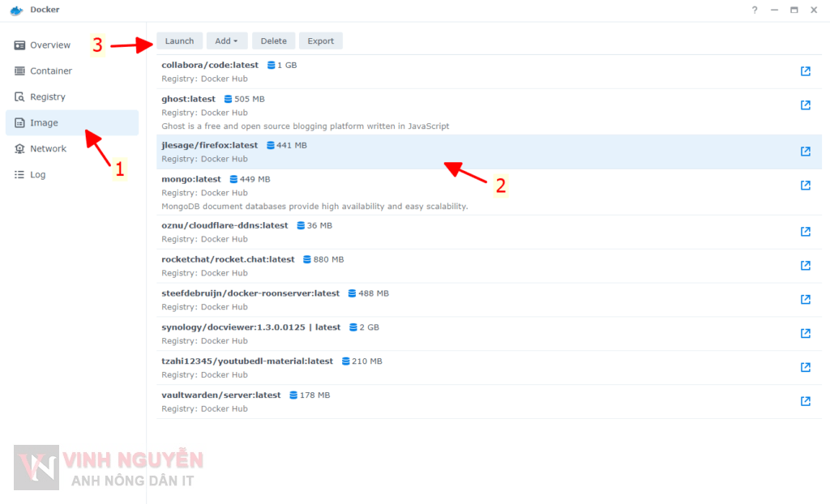Open external link for synology/docviewer image

[x=805, y=333]
